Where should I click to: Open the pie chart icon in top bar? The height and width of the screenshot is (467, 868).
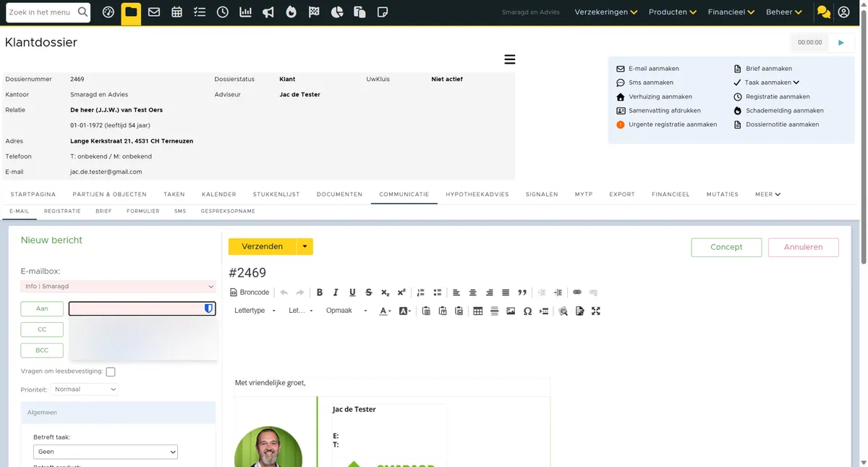336,12
